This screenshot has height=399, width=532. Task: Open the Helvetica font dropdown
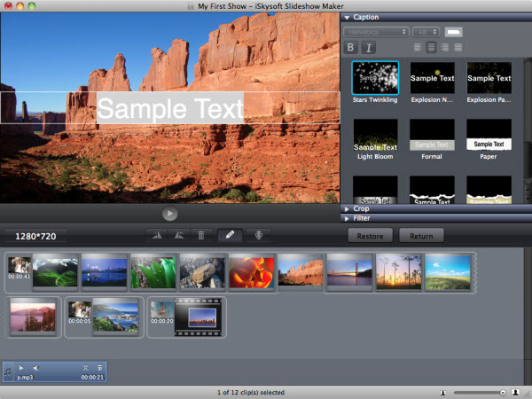376,32
